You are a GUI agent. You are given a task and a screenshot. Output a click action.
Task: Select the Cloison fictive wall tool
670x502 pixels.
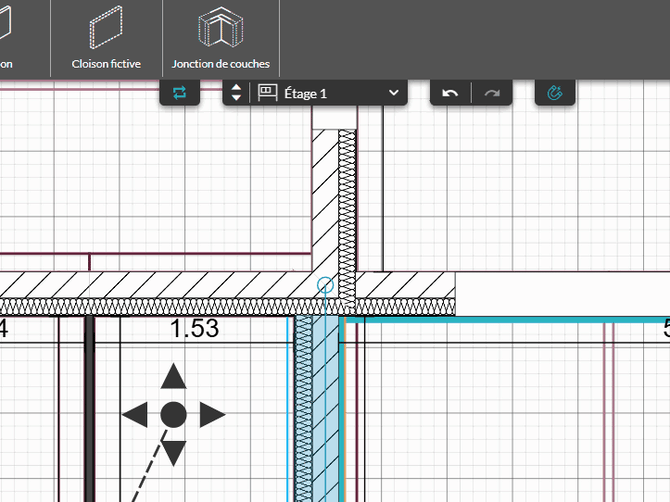[106, 37]
